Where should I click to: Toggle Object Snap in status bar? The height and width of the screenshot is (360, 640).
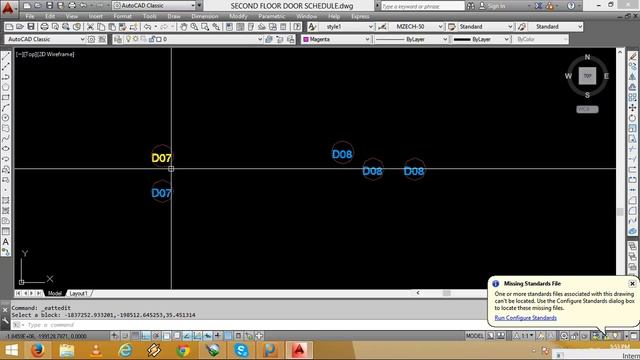tap(166, 336)
